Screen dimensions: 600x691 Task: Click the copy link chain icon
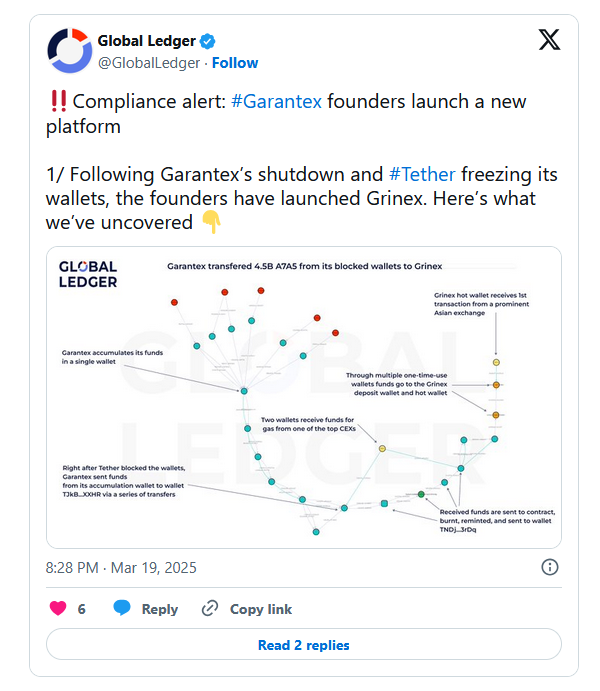click(210, 609)
